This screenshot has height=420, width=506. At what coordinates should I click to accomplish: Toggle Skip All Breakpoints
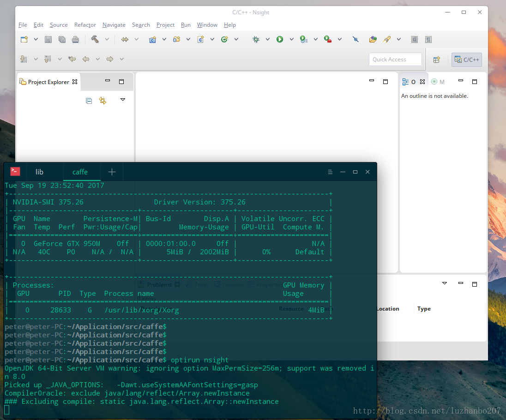pos(355,39)
